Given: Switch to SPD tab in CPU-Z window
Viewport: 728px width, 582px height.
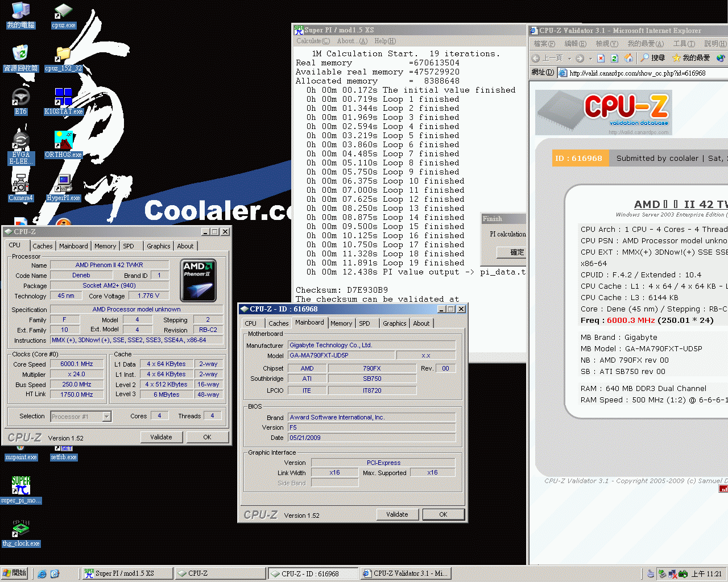Looking at the screenshot, I should pyautogui.click(x=129, y=246).
